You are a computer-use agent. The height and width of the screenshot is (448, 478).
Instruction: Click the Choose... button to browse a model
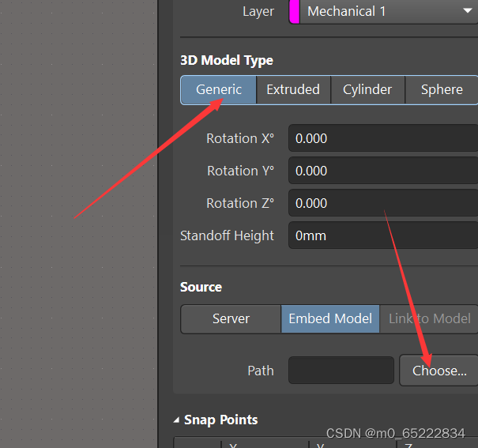tap(439, 371)
